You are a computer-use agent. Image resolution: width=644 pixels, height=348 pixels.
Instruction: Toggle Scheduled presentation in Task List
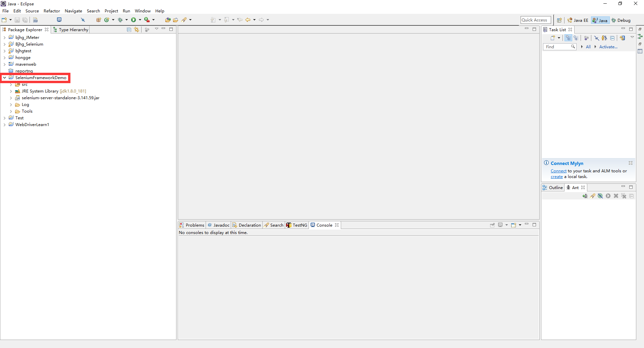click(x=576, y=38)
